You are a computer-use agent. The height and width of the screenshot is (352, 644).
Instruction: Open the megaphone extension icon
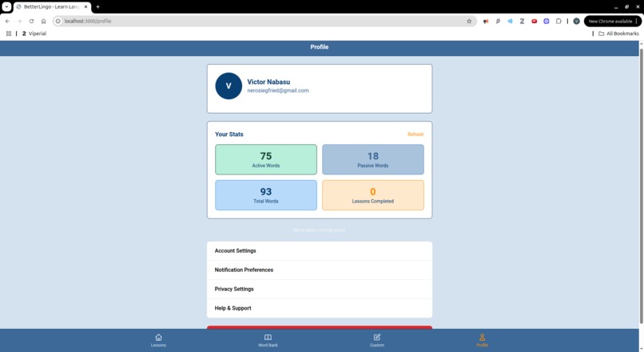(x=486, y=21)
